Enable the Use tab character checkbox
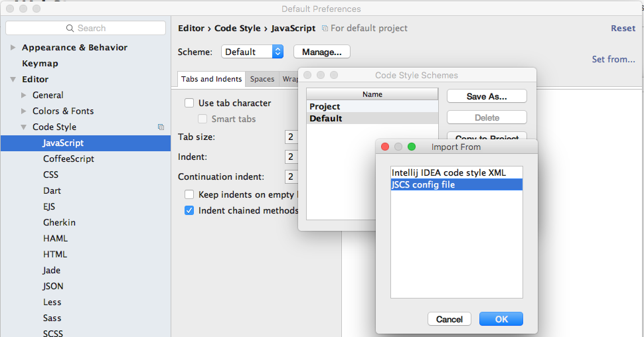The height and width of the screenshot is (337, 644). tap(189, 103)
